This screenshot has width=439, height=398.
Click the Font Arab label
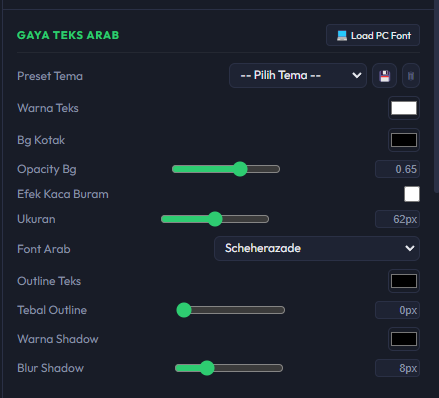coord(44,249)
